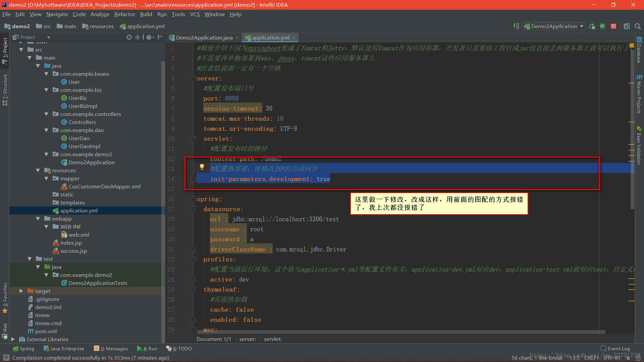Viewport: 644px width, 362px height.
Task: Toggle the spring section expander line 16
Action: (x=193, y=199)
